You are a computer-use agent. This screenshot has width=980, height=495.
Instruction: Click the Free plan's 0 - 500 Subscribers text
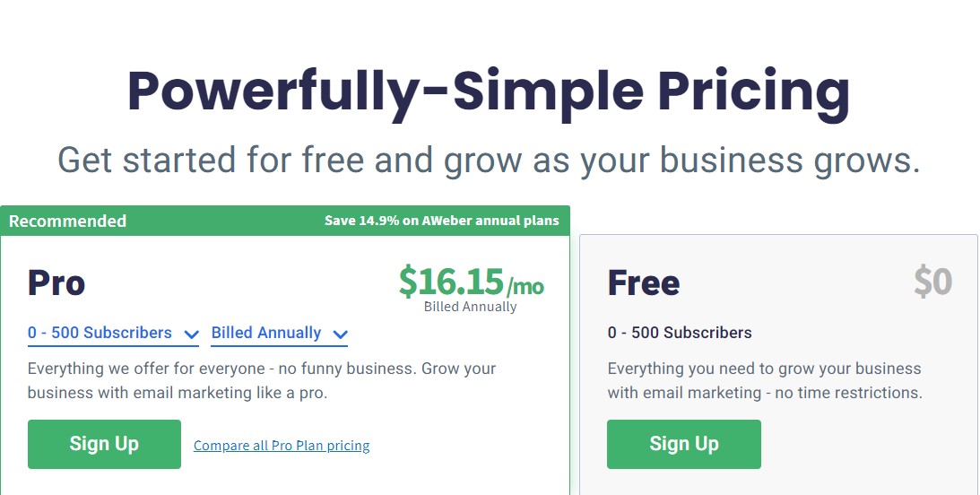click(x=680, y=333)
